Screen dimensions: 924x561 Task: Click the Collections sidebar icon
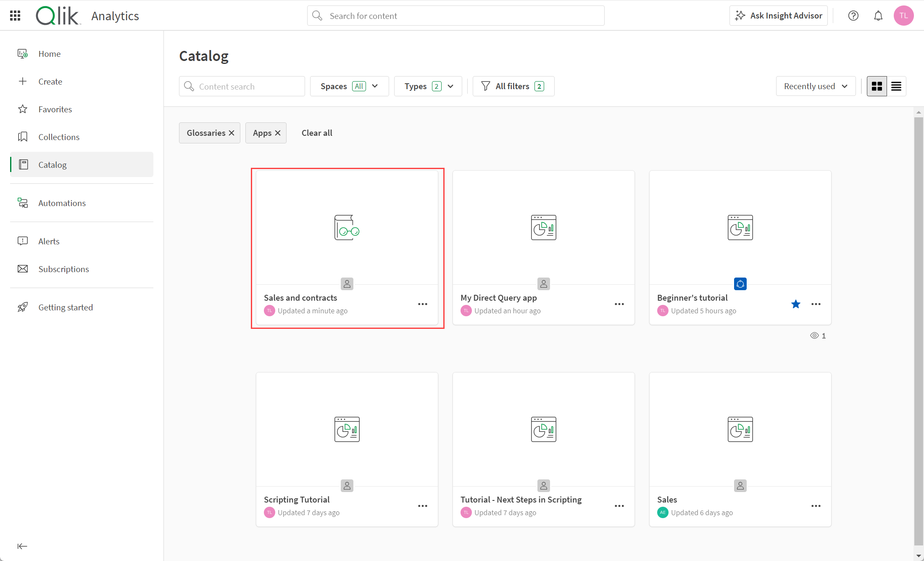pyautogui.click(x=24, y=137)
